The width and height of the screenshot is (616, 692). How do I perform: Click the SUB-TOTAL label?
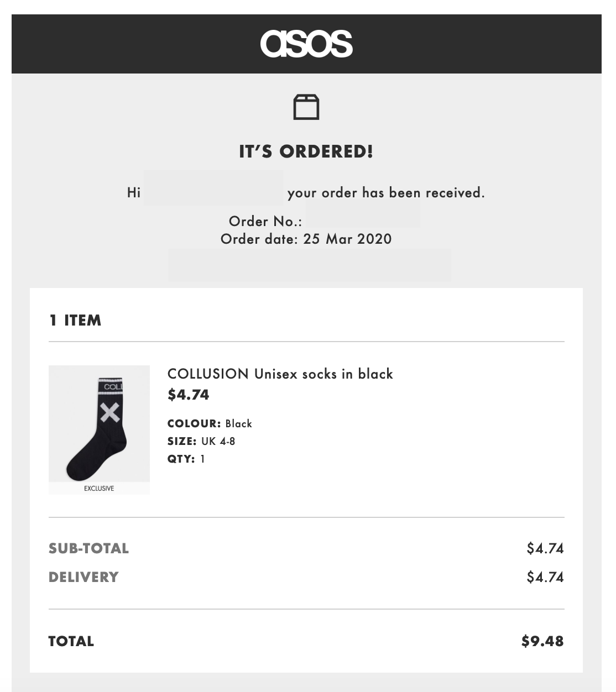[x=88, y=548]
